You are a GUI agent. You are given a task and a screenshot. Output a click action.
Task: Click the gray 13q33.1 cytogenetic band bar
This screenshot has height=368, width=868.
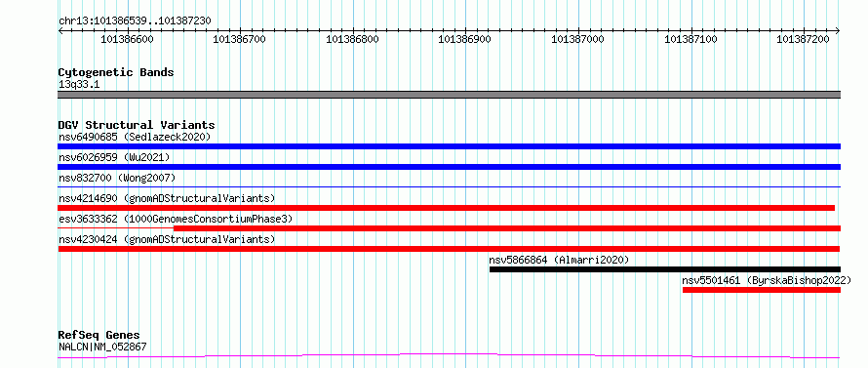449,95
